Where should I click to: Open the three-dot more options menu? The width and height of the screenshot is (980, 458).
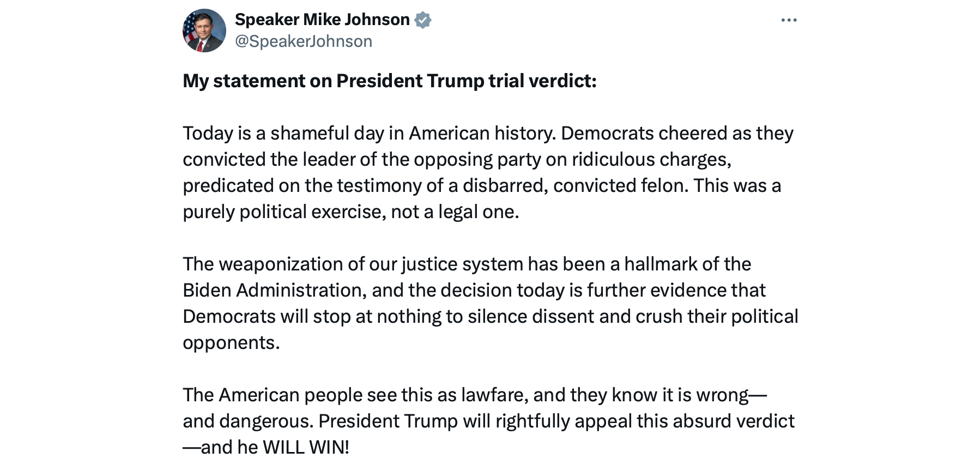point(789,20)
